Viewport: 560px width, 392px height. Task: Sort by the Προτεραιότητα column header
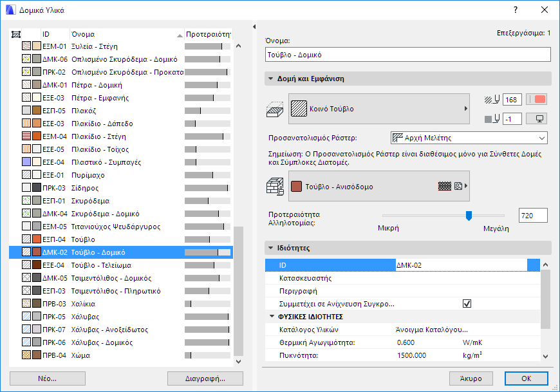[208, 34]
